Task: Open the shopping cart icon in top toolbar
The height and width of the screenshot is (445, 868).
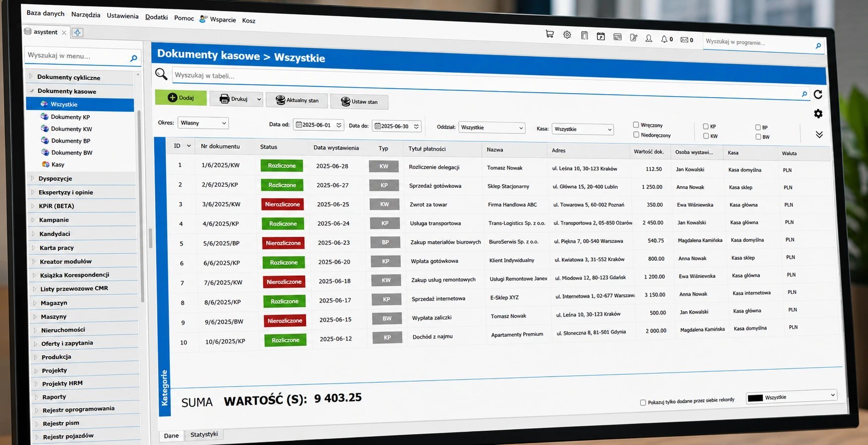Action: 549,34
